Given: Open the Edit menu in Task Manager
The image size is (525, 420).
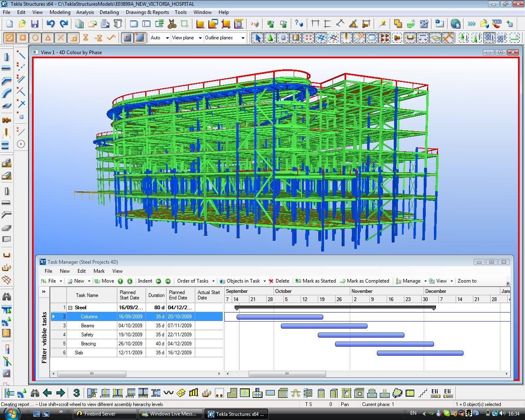Looking at the screenshot, I should [x=82, y=271].
